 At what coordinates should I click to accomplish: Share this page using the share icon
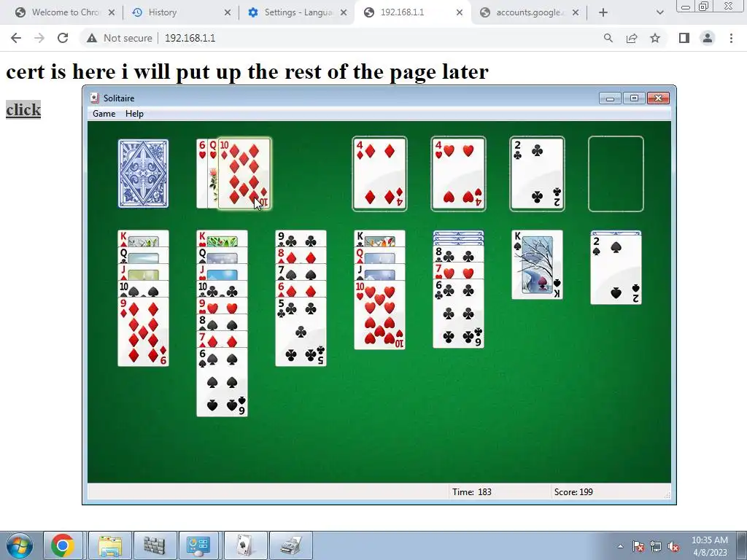632,38
